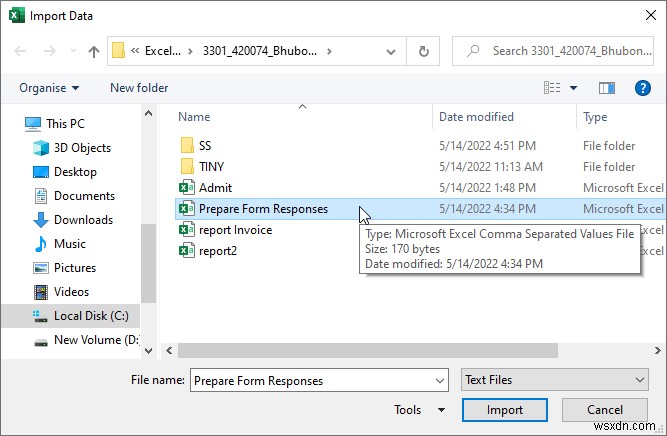The image size is (667, 436).
Task: Click the Forward navigation arrow
Action: pos(50,51)
